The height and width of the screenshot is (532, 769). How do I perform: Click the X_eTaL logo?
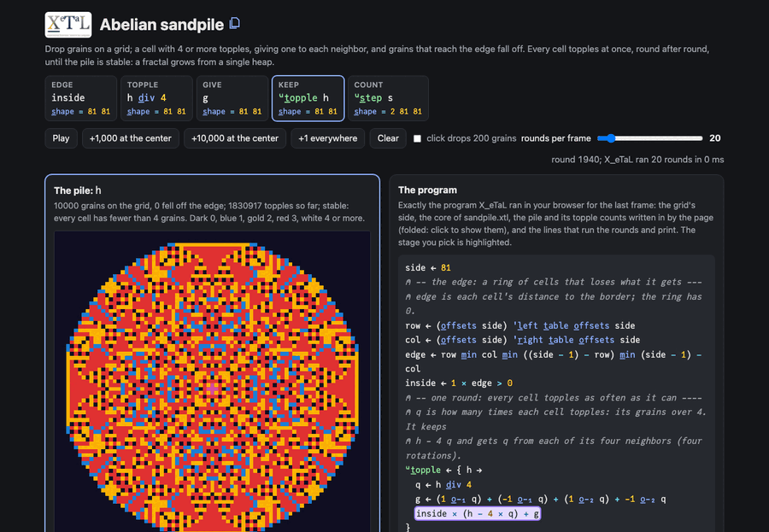click(68, 25)
